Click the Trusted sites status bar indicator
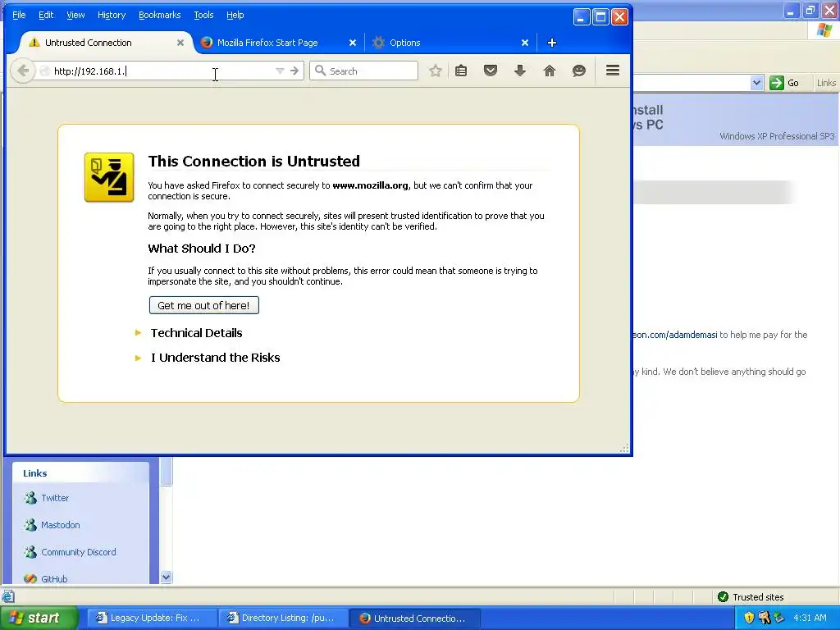The height and width of the screenshot is (630, 840). click(751, 597)
